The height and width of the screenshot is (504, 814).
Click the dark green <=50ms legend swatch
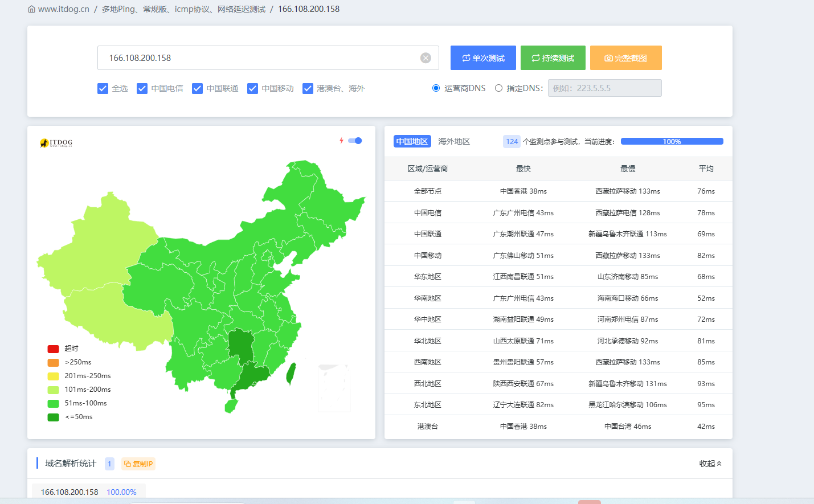(53, 417)
